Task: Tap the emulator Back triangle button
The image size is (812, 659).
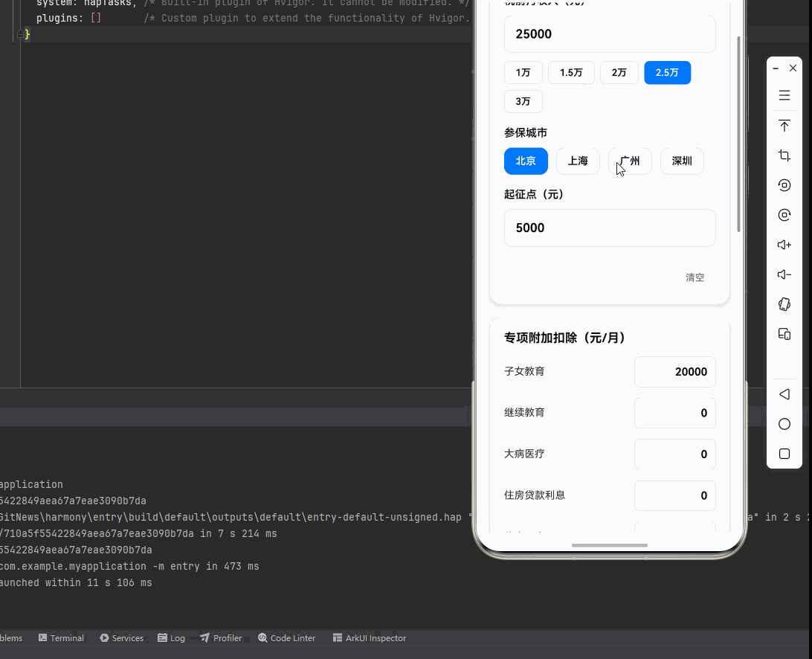Action: pos(784,394)
